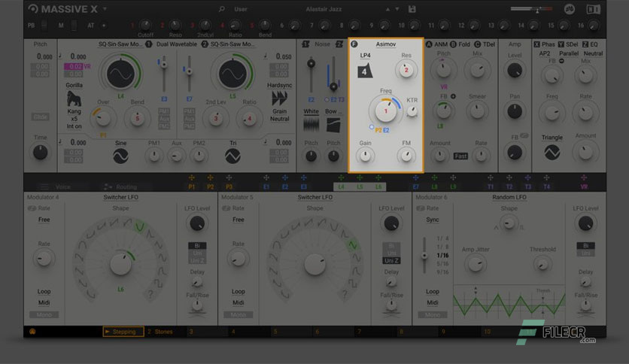This screenshot has width=629, height=364.
Task: Select the L5 LFO modulation tab
Action: point(360,187)
